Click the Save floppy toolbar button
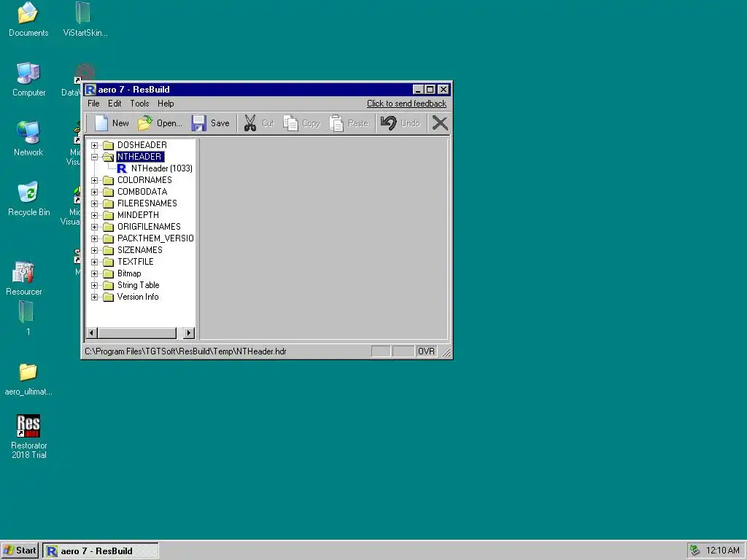The image size is (747, 560). tap(211, 123)
